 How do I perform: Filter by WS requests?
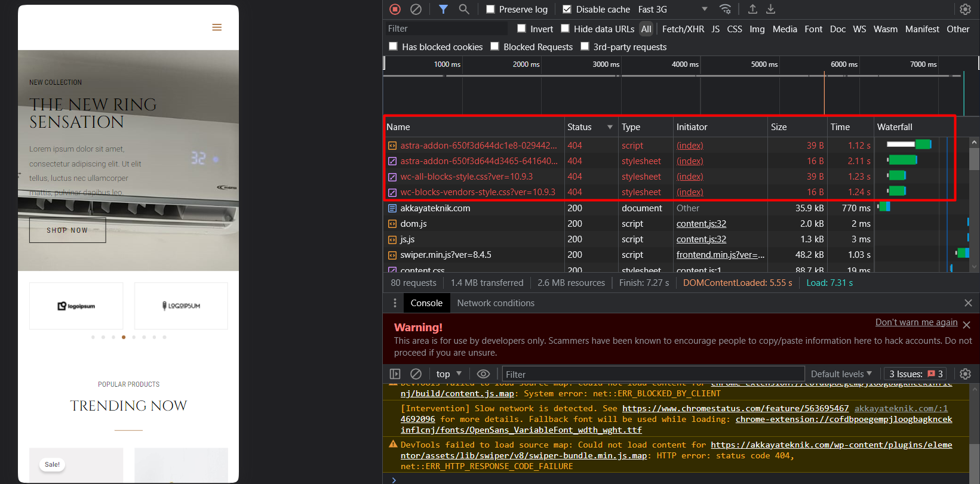[859, 29]
